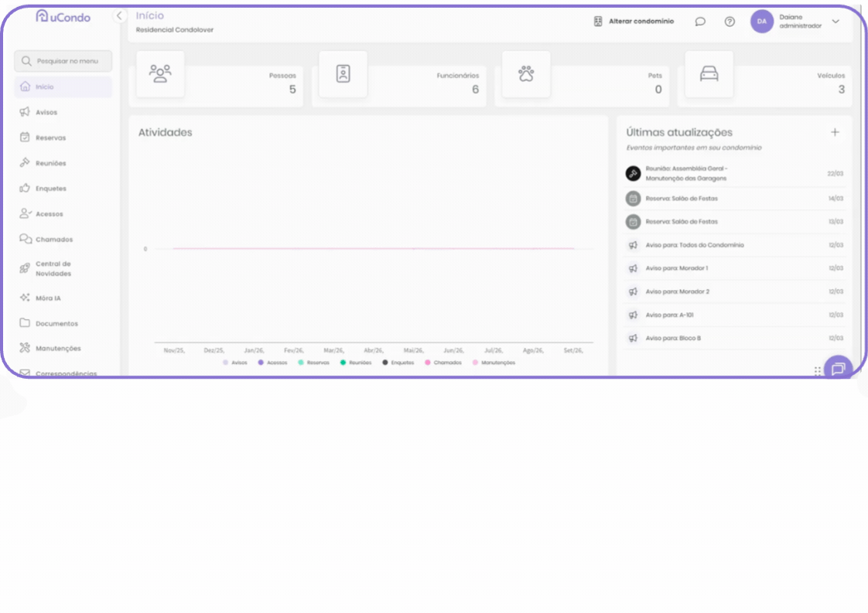Click the uCondo logo

coord(63,16)
